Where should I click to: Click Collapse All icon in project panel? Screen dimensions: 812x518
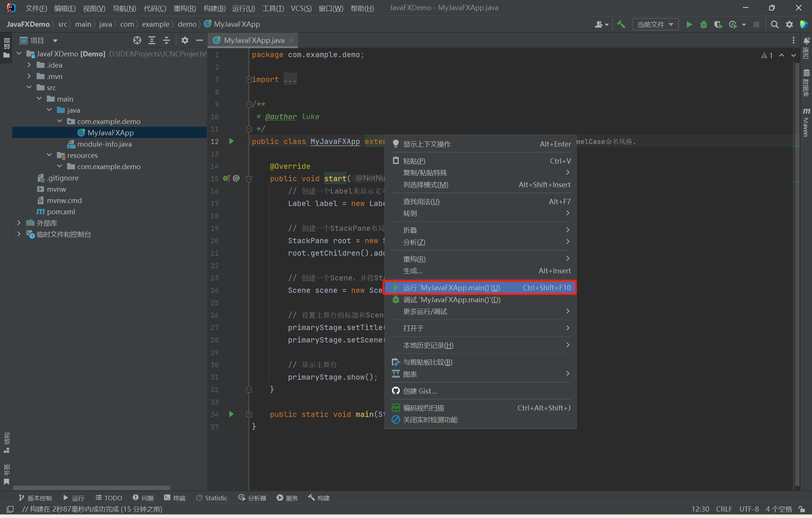pyautogui.click(x=167, y=40)
